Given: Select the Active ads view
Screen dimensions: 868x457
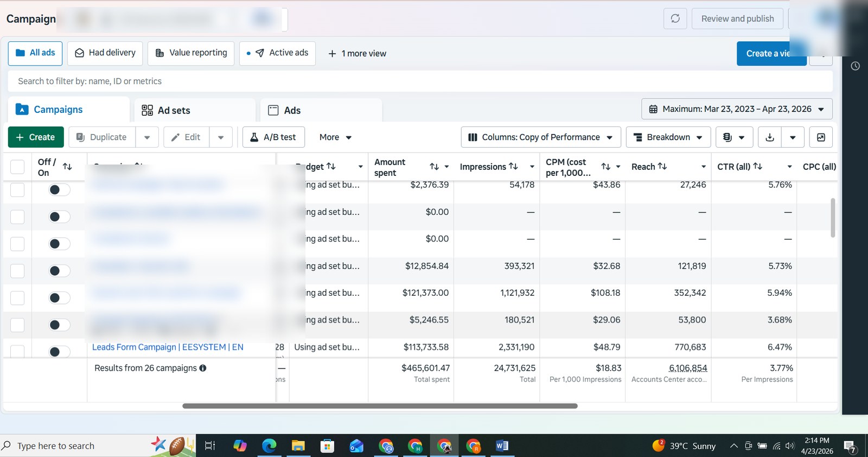Looking at the screenshot, I should tap(277, 53).
